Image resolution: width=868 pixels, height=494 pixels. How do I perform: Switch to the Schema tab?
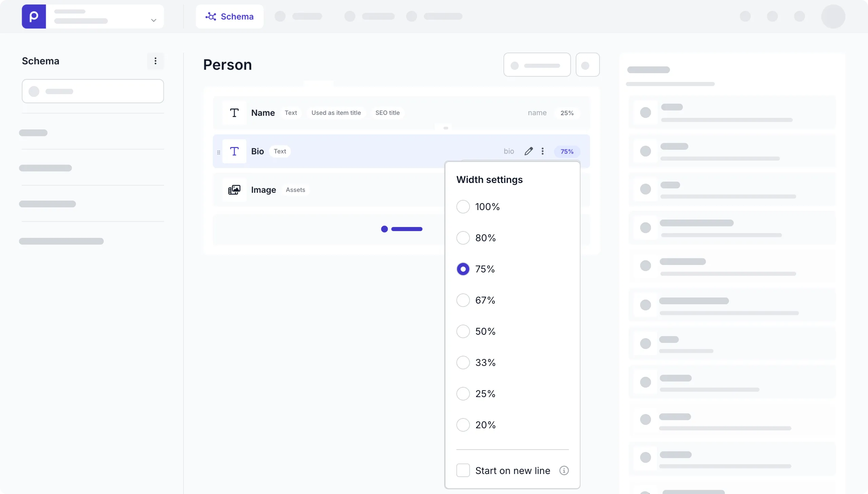click(230, 16)
